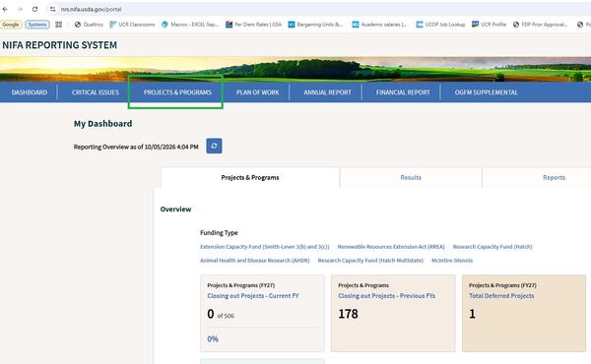Click the Overview section heading
Image resolution: width=591 pixels, height=364 pixels.
point(175,209)
